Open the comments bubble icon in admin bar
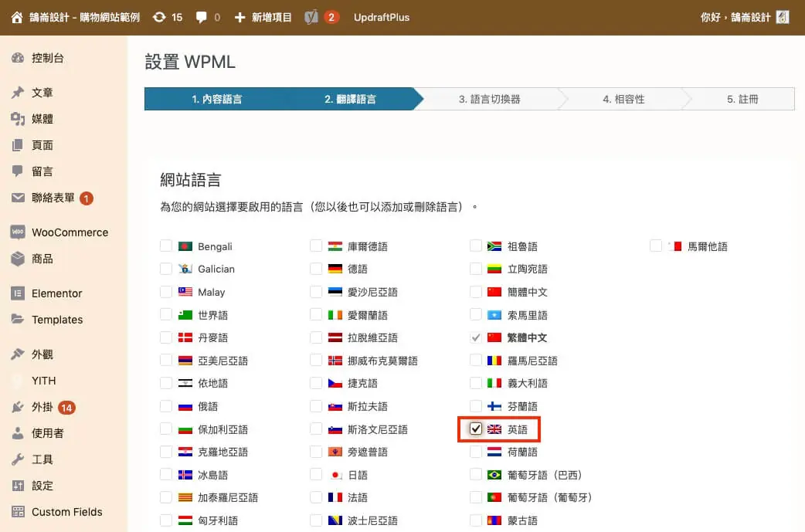The image size is (805, 532). pos(201,18)
